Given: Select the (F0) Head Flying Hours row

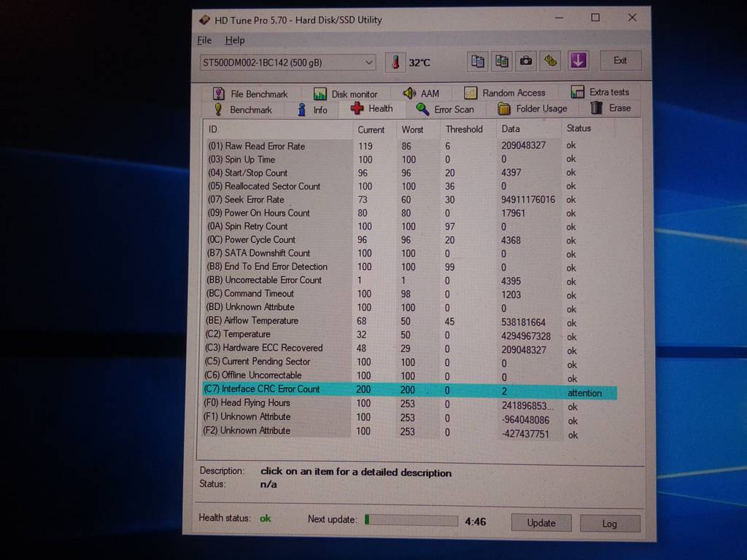Looking at the screenshot, I should pos(410,404).
